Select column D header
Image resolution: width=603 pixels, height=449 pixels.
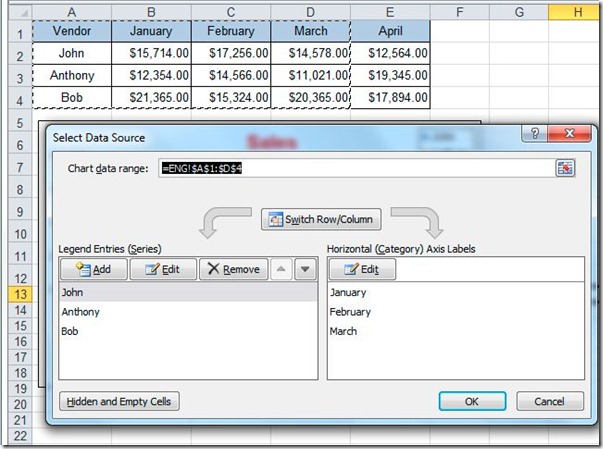click(x=310, y=12)
